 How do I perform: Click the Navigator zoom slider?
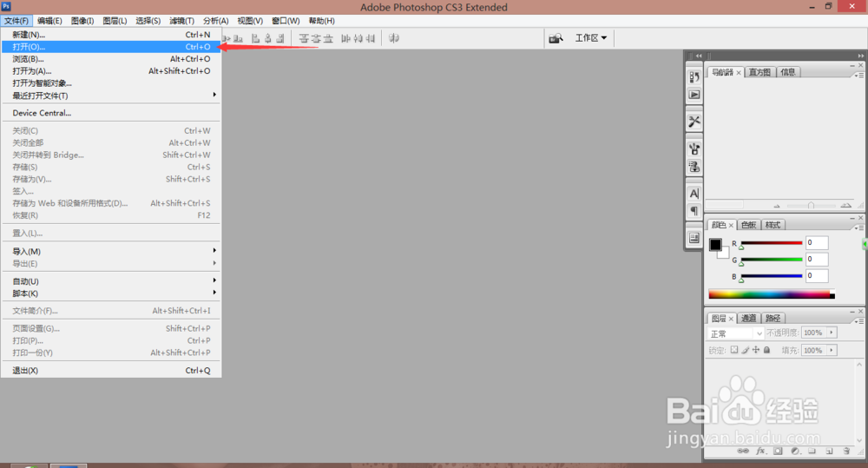[x=811, y=206]
